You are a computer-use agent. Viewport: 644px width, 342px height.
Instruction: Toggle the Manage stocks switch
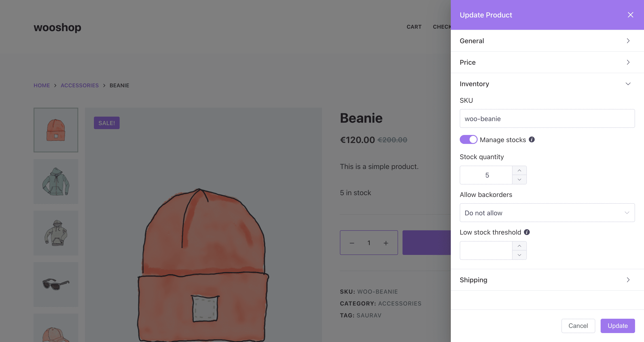pos(468,139)
